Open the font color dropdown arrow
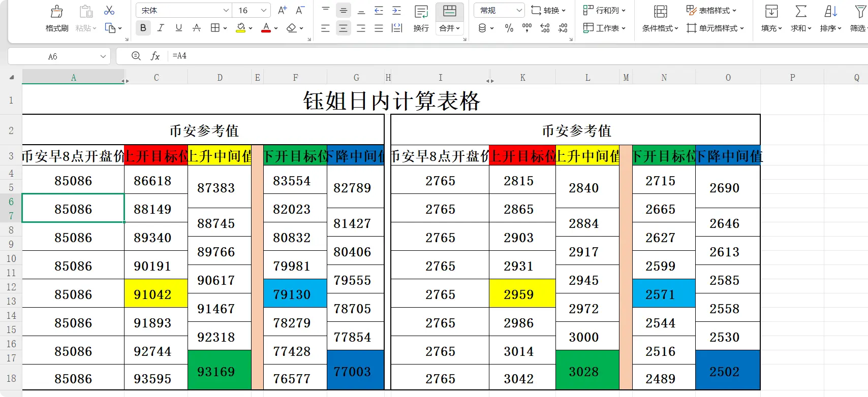Image resolution: width=868 pixels, height=397 pixels. pyautogui.click(x=276, y=28)
